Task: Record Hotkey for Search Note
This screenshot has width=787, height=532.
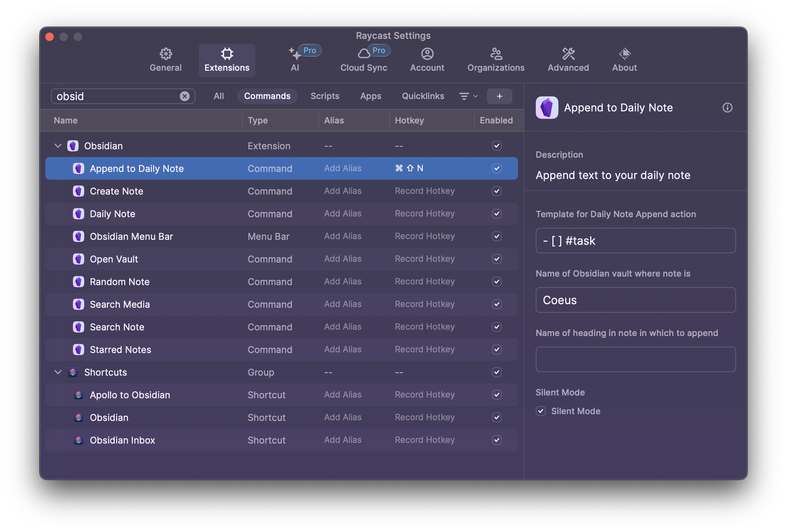Action: coord(425,327)
